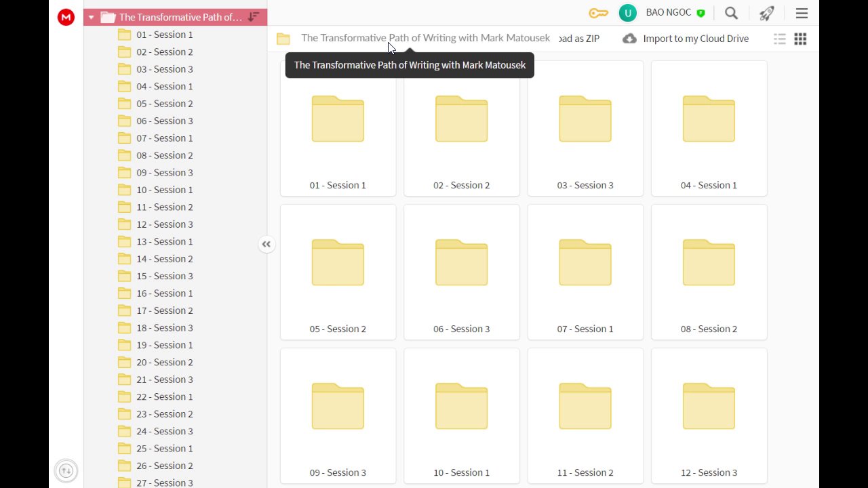Select the 10 - Session 1 grid folder

pos(462,415)
